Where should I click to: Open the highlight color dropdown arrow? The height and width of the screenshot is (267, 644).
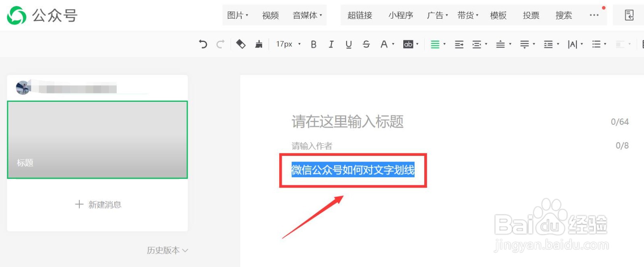tap(417, 44)
